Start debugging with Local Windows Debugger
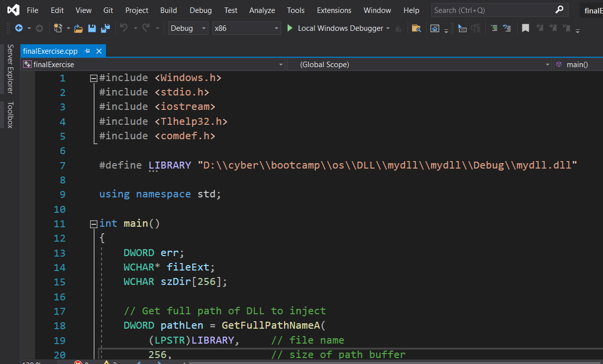Viewport: 603px width, 364px height. pos(339,28)
